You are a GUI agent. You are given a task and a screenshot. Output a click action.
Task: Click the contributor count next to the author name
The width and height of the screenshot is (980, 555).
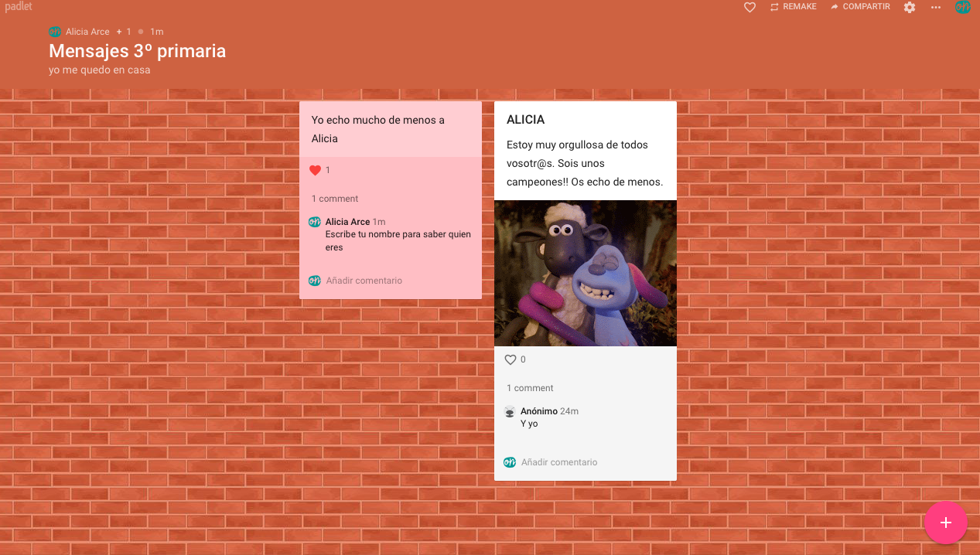(x=124, y=32)
